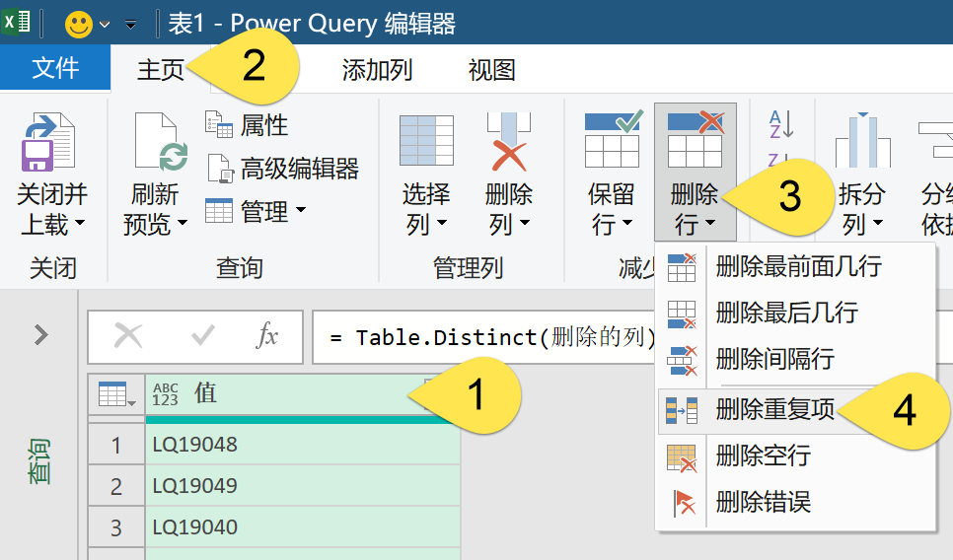The image size is (953, 560).
Task: Click the 分组依据 icon
Action: (x=935, y=140)
